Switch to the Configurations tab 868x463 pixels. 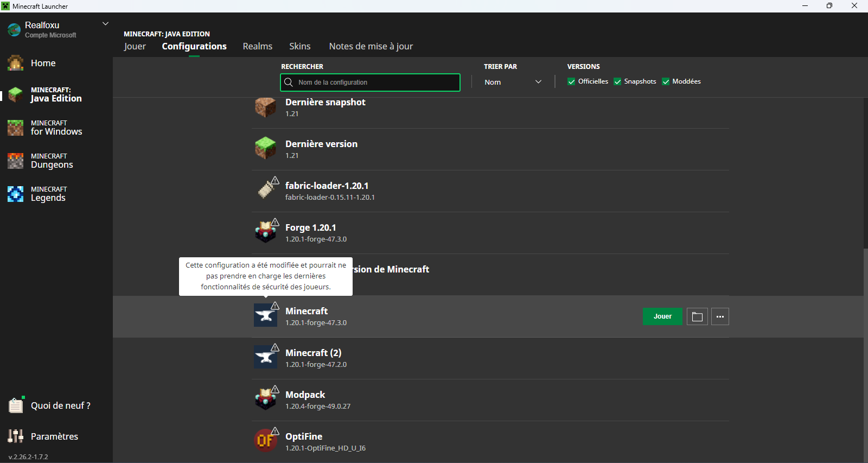pos(194,46)
